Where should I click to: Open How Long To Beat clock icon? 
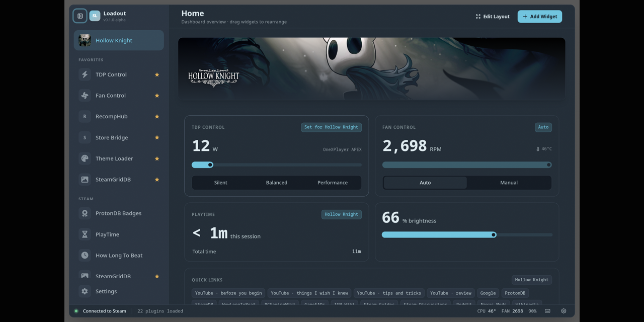pos(85,256)
